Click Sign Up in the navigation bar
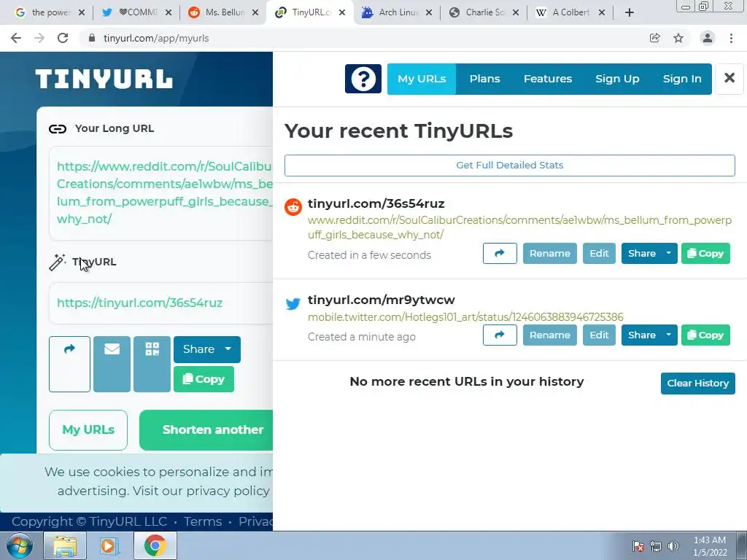This screenshot has height=560, width=747. (617, 79)
